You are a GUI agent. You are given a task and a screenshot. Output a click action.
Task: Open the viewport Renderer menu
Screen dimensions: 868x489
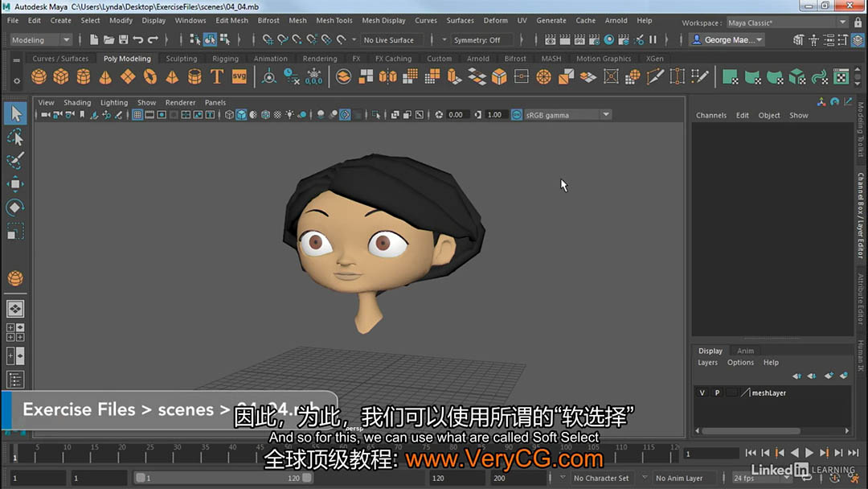point(181,102)
